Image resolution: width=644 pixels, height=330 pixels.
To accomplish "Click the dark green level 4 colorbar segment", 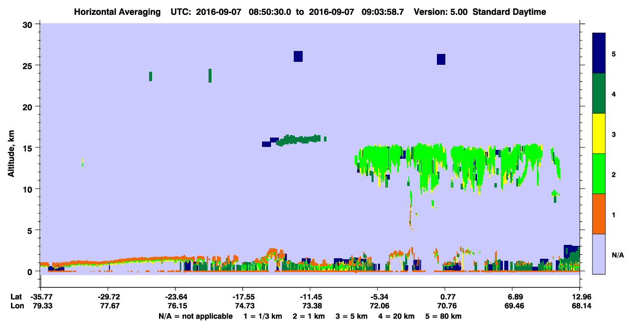I will point(599,94).
